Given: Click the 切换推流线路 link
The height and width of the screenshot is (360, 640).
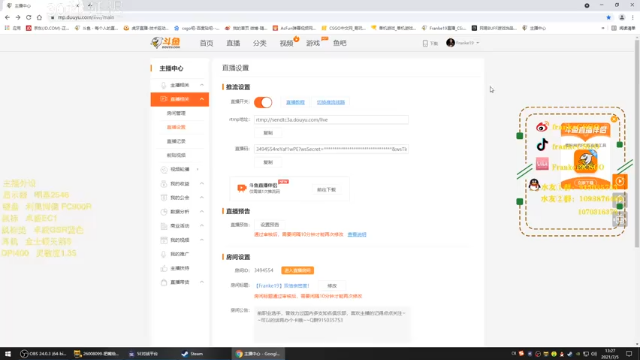Looking at the screenshot, I should pyautogui.click(x=331, y=102).
